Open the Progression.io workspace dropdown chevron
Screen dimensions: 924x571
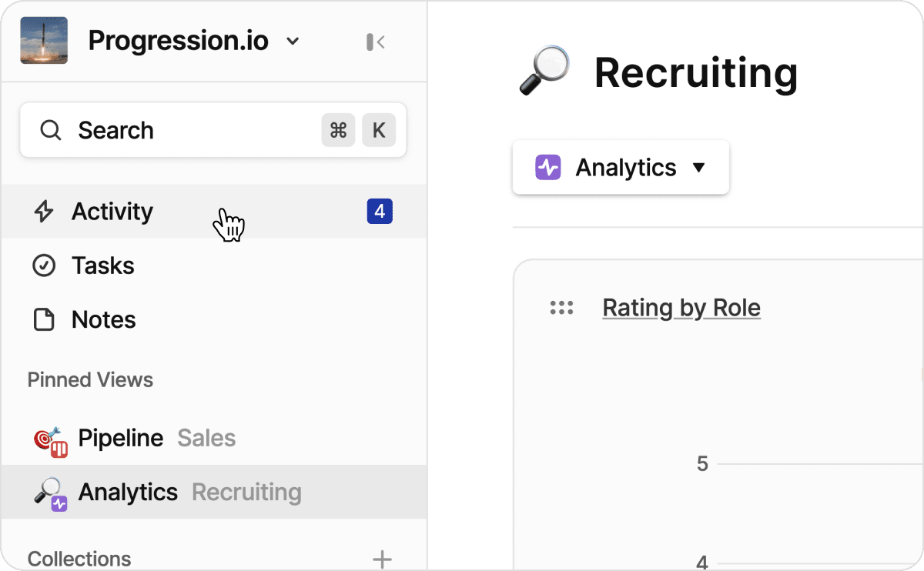coord(293,42)
